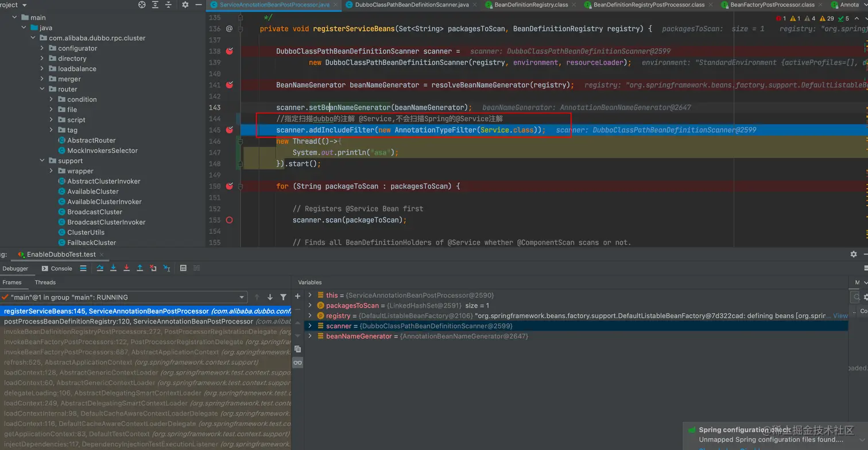Toggle the breakpoint on line 141
This screenshot has width=868, height=450.
point(229,85)
